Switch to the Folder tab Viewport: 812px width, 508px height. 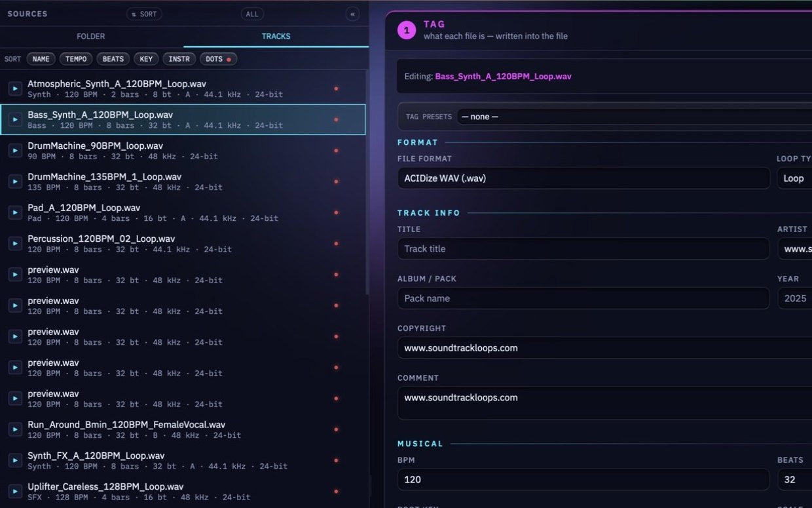91,36
